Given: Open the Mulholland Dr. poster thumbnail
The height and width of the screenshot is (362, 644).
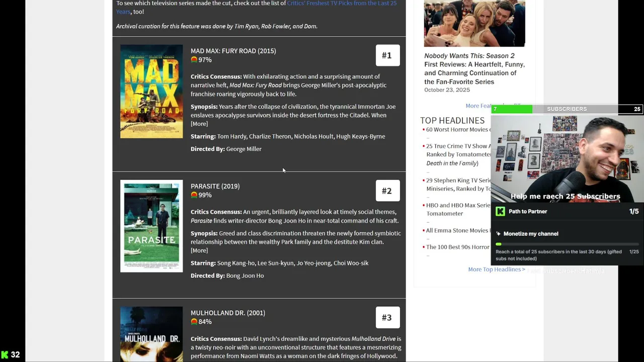Looking at the screenshot, I should (151, 334).
